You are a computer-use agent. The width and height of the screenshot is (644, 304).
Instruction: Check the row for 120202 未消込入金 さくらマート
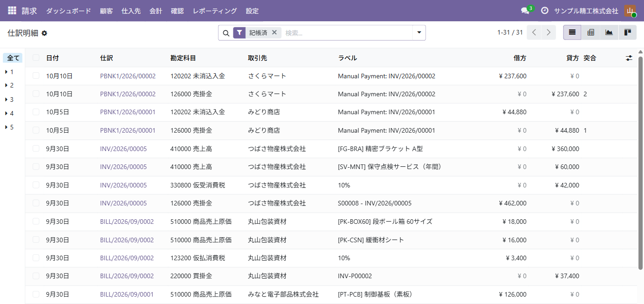click(36, 76)
